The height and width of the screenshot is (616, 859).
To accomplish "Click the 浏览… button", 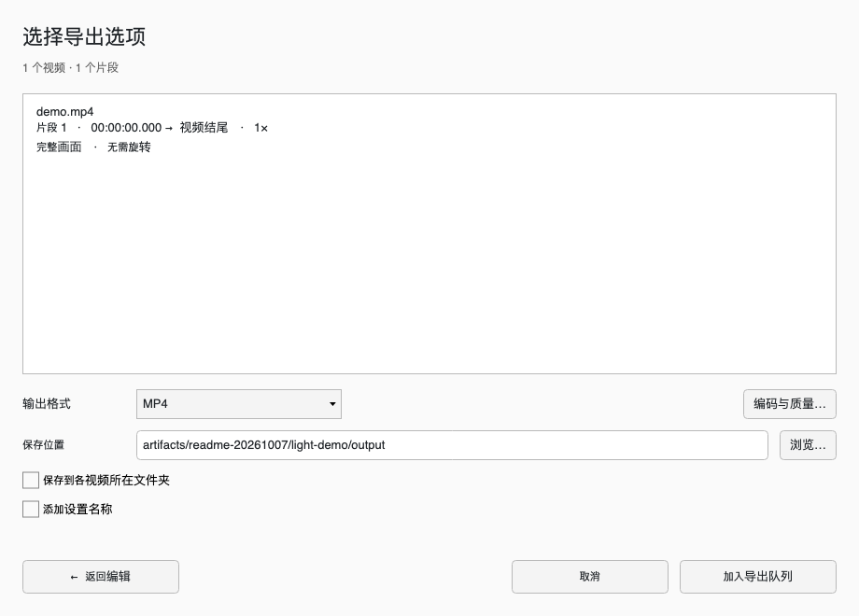I will point(808,445).
